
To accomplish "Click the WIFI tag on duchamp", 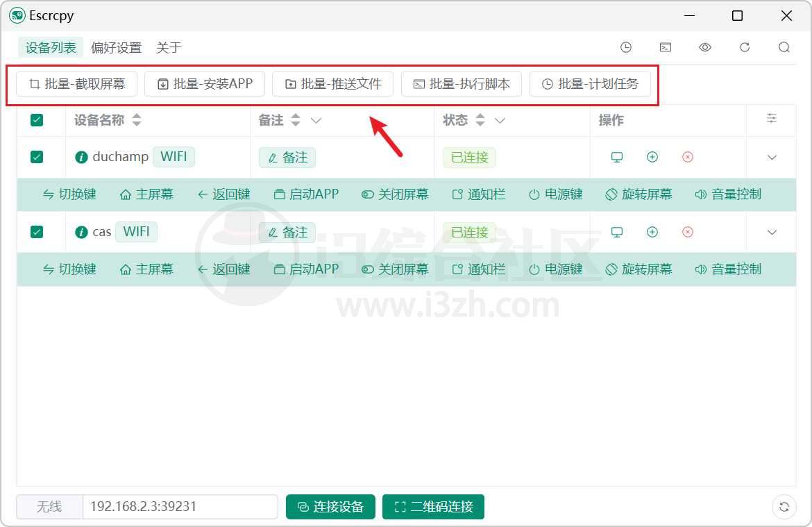I will point(174,156).
